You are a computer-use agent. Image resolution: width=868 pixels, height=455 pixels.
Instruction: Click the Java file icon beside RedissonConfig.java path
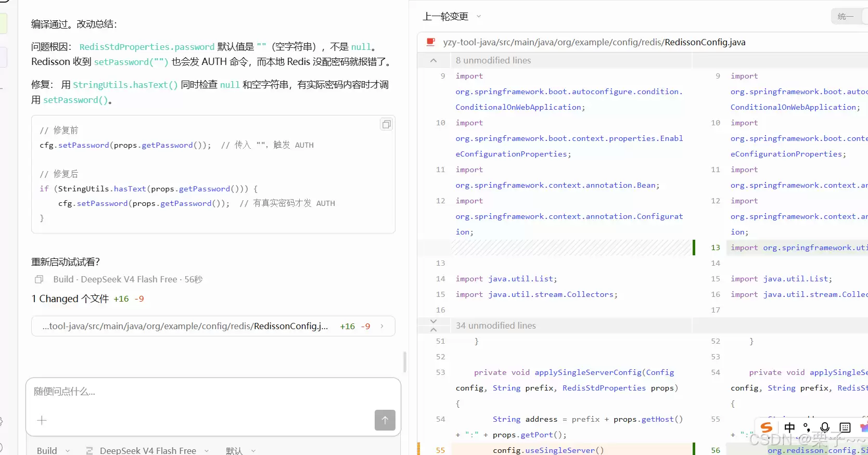[x=431, y=42]
